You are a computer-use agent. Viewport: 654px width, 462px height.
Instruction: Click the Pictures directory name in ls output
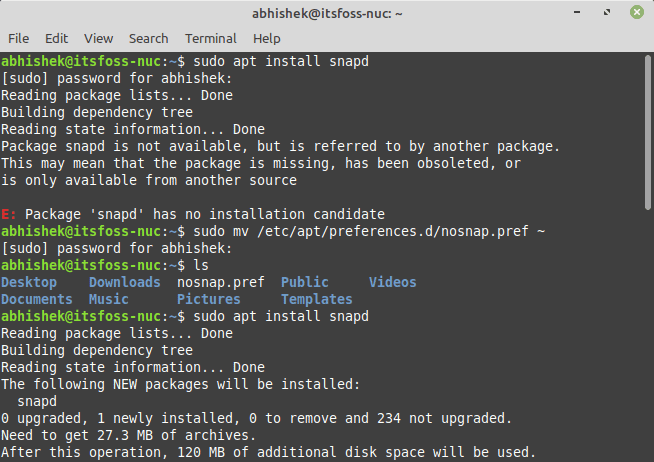[209, 299]
